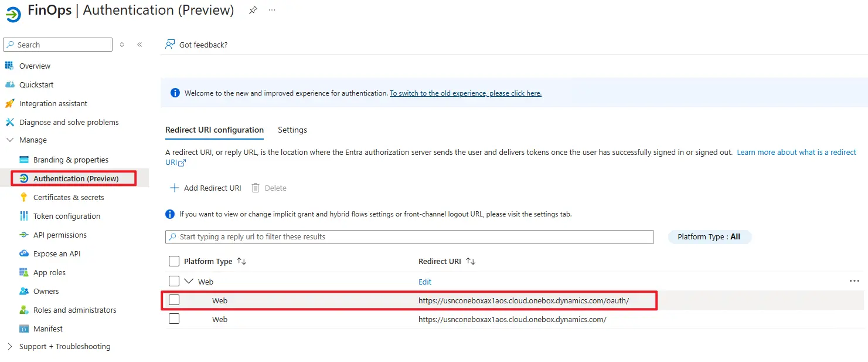Click the info icon in the welcome banner
Image resolution: width=868 pixels, height=362 pixels.
click(x=175, y=93)
